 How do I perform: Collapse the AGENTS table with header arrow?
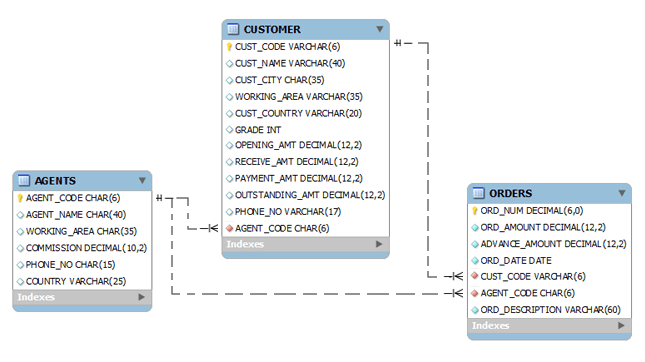tap(142, 181)
